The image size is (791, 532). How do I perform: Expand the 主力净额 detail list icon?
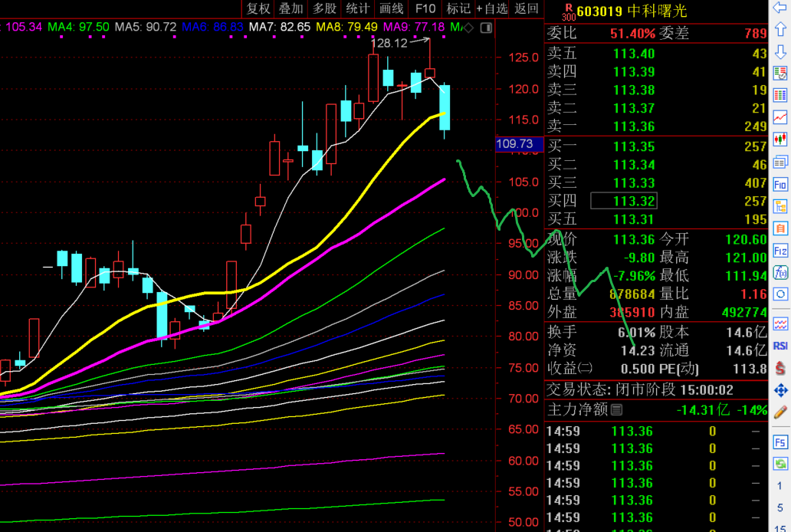pos(616,410)
